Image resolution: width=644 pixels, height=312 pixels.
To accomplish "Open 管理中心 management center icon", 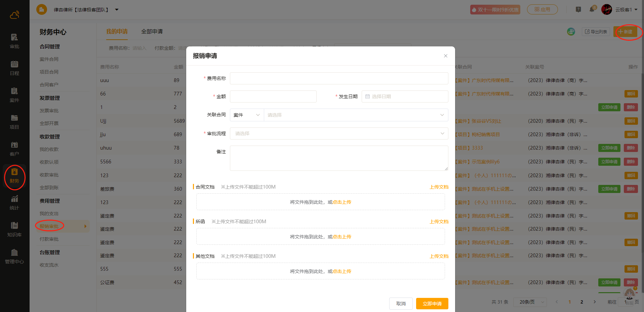I will [14, 256].
